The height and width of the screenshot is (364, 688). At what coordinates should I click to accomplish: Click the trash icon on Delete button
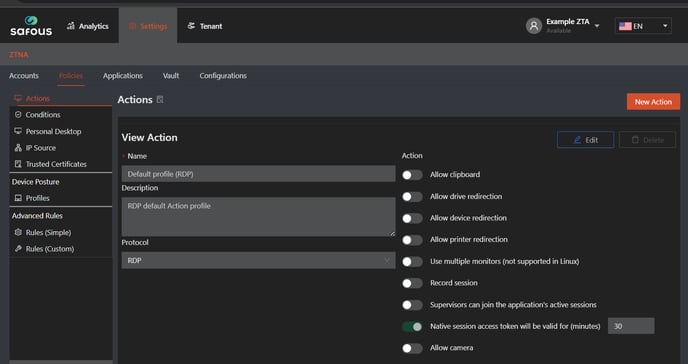tap(635, 140)
